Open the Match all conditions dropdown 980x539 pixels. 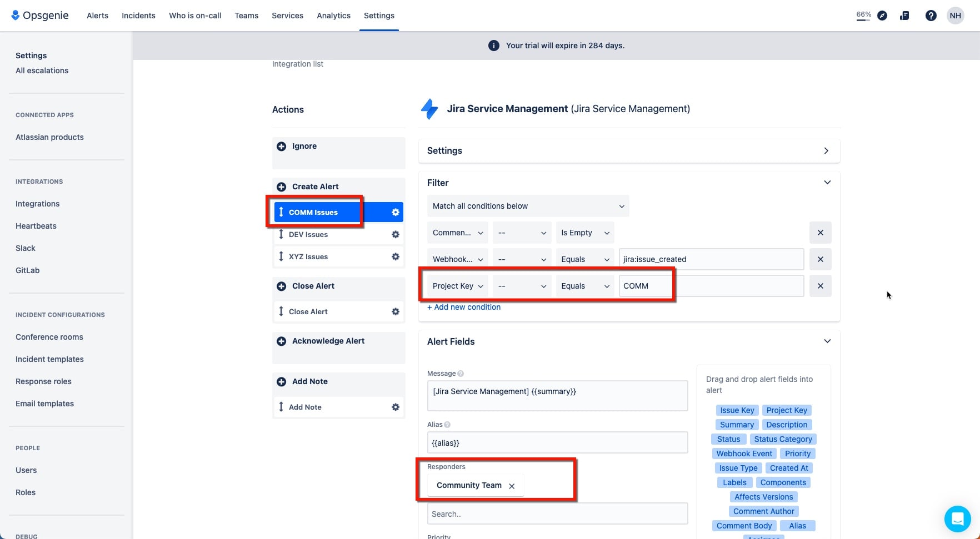(528, 206)
